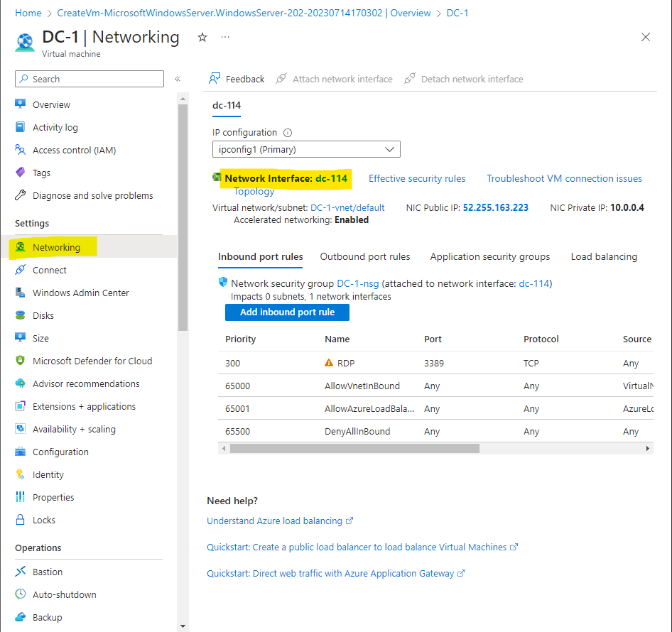Click the RDP rule warning triangle icon
Image resolution: width=672 pixels, height=632 pixels.
point(329,362)
